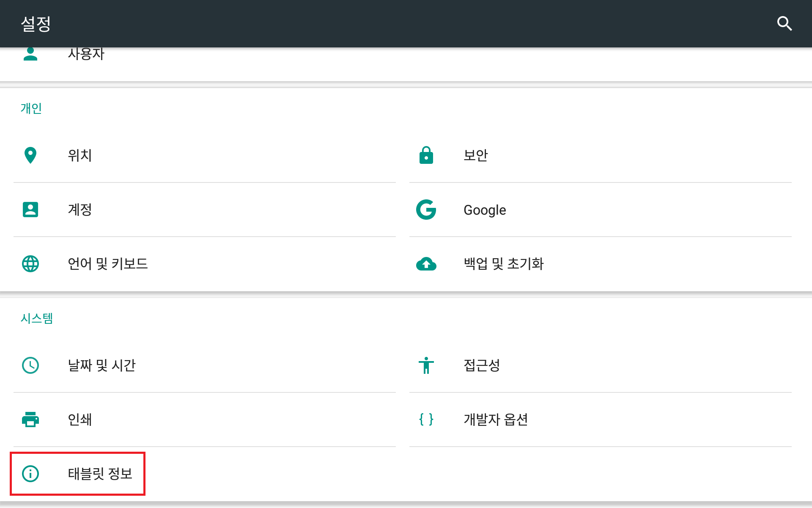Image resolution: width=812 pixels, height=508 pixels.
Task: Tap the accessibility person icon
Action: [x=426, y=365]
